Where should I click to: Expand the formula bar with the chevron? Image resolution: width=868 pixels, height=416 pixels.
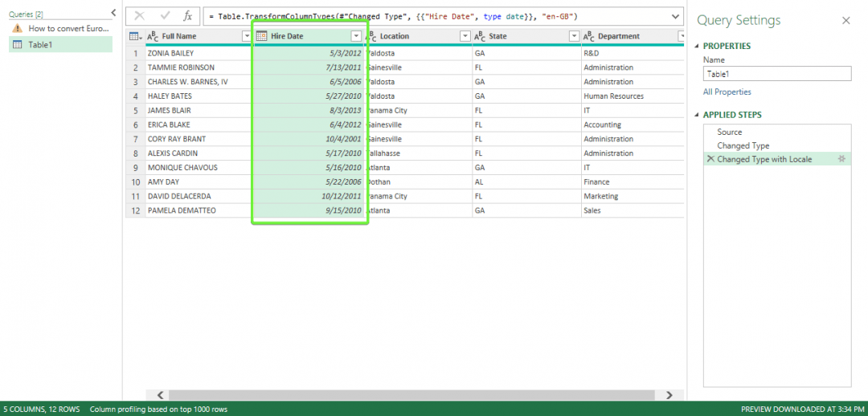(x=675, y=17)
